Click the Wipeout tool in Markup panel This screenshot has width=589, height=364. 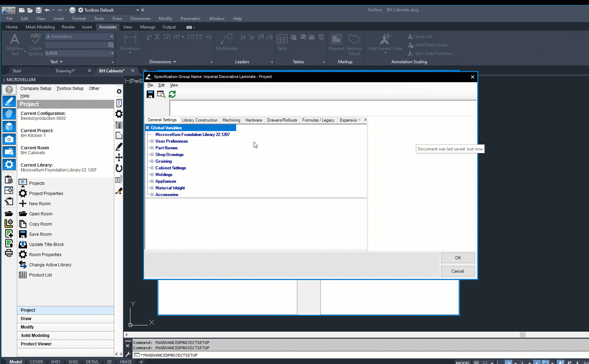click(336, 42)
